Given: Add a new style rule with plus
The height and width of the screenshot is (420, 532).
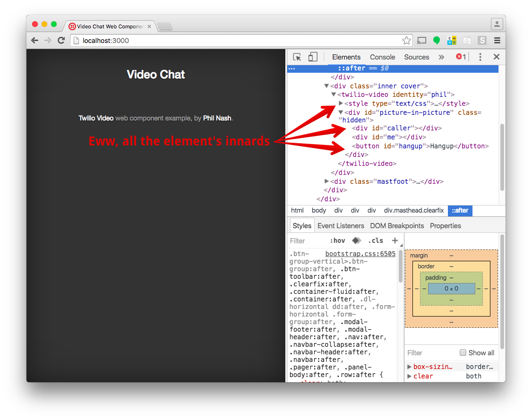Looking at the screenshot, I should (395, 240).
